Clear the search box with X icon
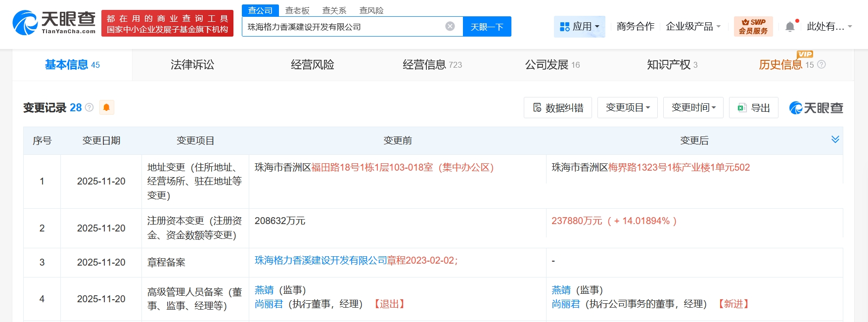Image resolution: width=868 pixels, height=322 pixels. coord(450,27)
